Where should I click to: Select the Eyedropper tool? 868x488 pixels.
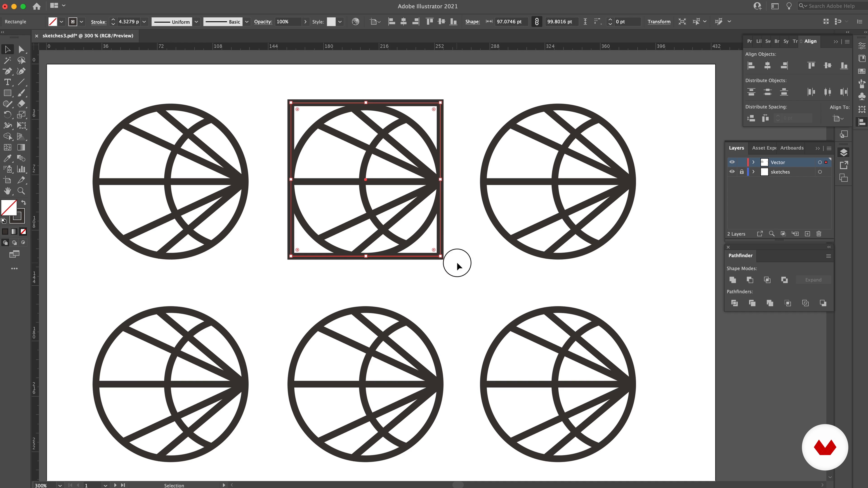[7, 158]
